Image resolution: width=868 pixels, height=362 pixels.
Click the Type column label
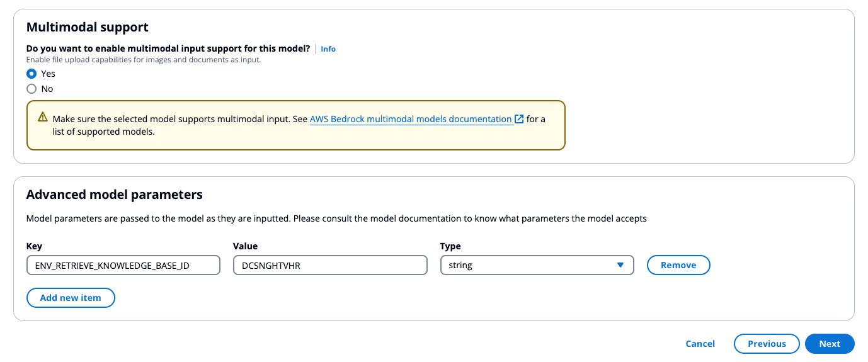coord(450,246)
